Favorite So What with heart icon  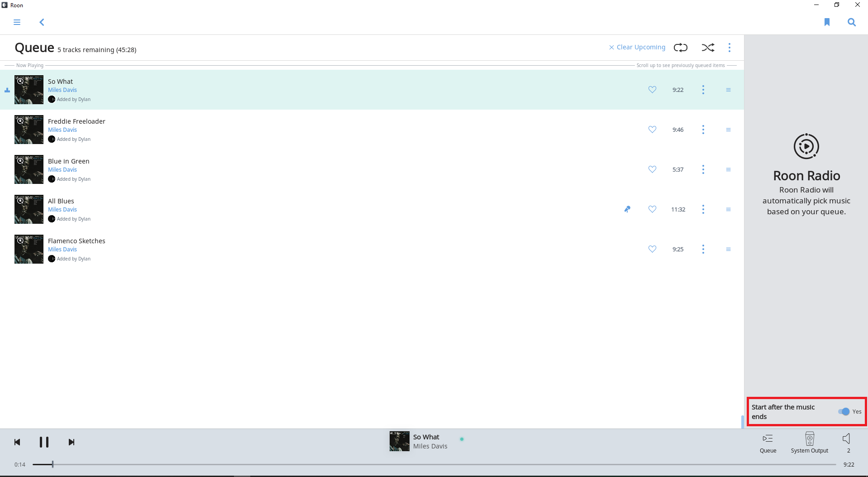click(x=652, y=90)
